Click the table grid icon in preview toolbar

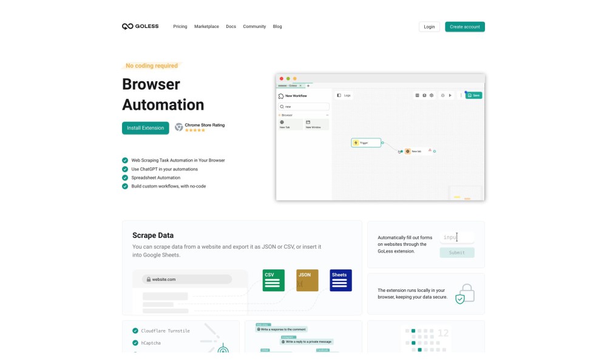[417, 95]
